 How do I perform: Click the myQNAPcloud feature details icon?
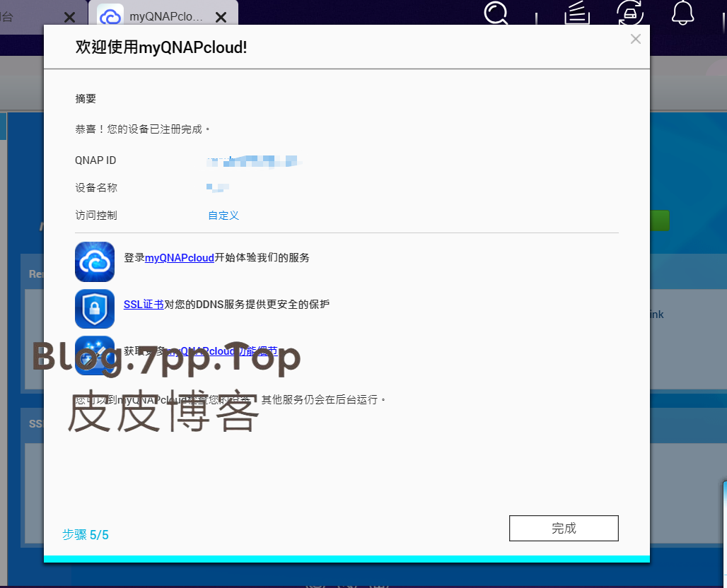pyautogui.click(x=95, y=355)
